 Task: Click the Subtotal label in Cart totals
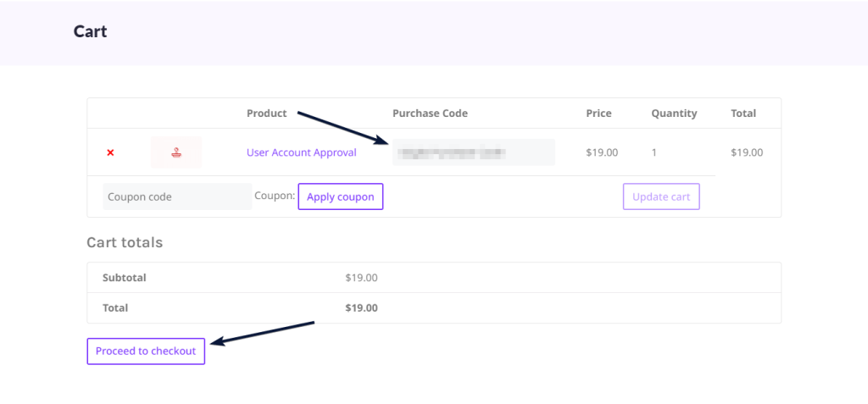point(125,277)
